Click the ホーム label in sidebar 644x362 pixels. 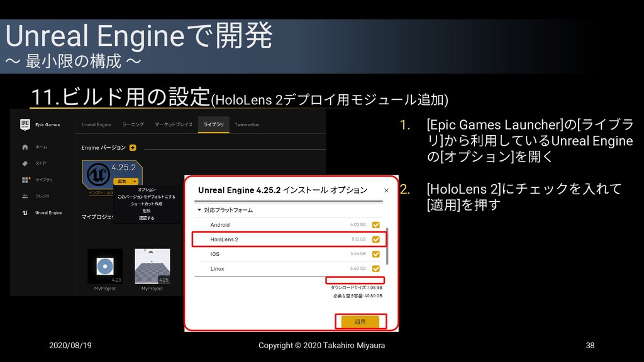click(41, 147)
